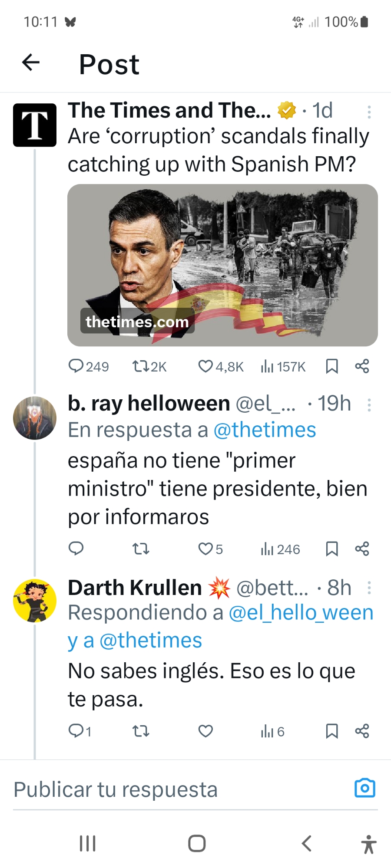This screenshot has height=868, width=391.
Task: Open more options on Darth Krullen reply
Action: tap(369, 588)
